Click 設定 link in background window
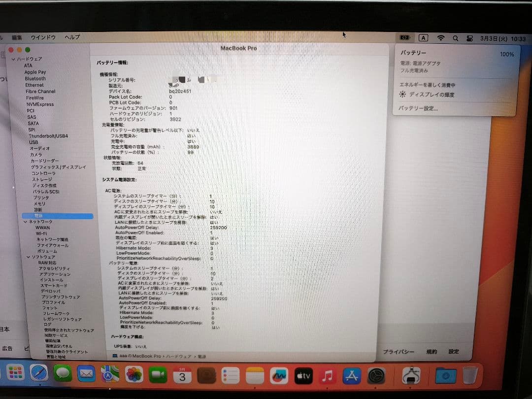This screenshot has height=399, width=532. [x=454, y=352]
